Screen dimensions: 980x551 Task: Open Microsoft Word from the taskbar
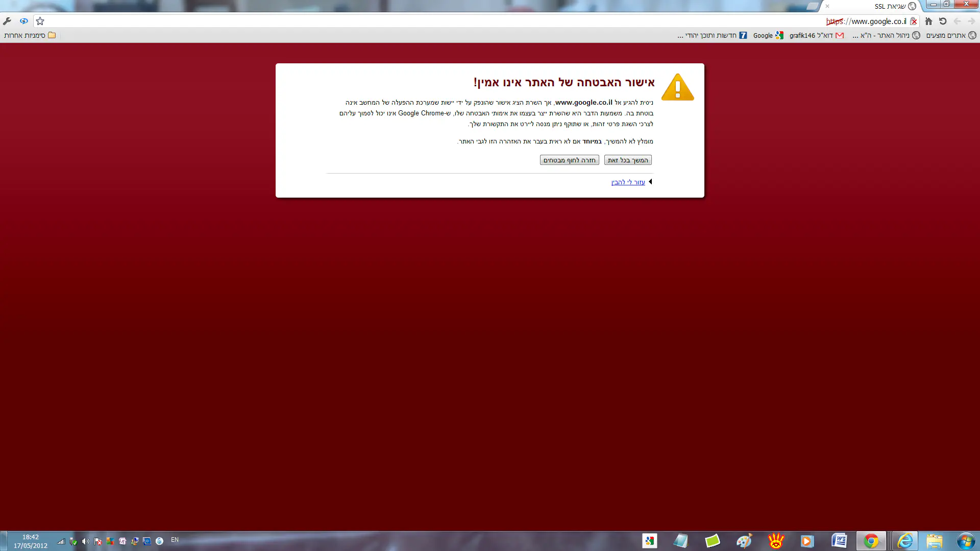click(x=839, y=541)
